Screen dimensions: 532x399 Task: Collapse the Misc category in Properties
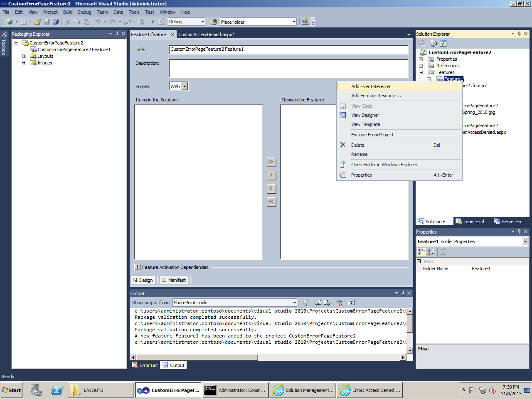tap(419, 261)
